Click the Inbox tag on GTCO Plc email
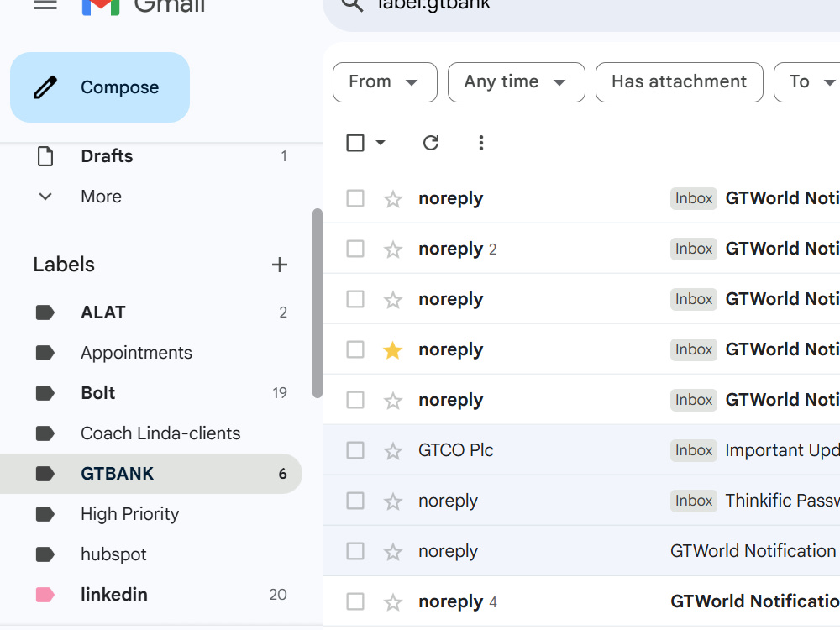 click(x=693, y=450)
